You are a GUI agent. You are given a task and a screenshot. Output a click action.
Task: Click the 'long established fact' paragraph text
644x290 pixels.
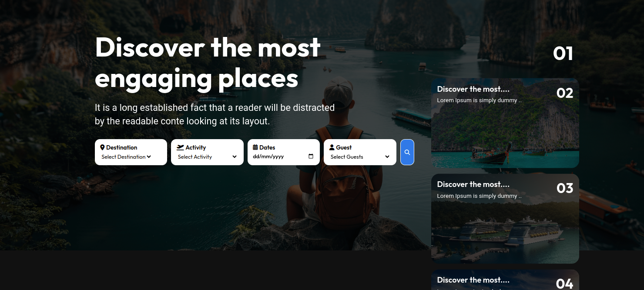point(215,114)
